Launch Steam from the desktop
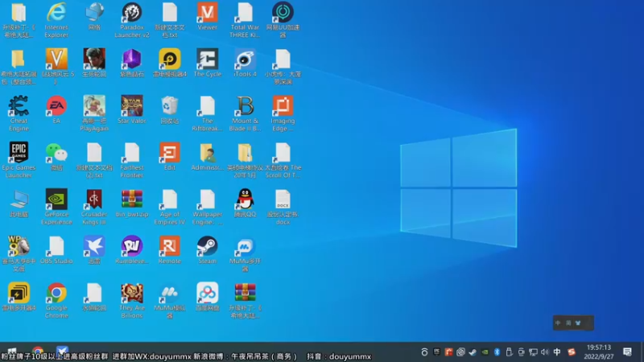 click(x=208, y=250)
